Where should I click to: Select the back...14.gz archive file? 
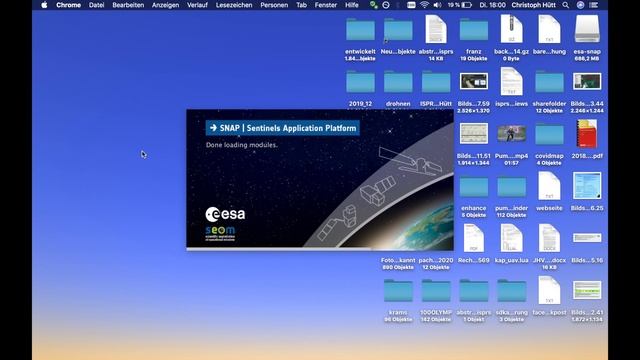coord(511,29)
